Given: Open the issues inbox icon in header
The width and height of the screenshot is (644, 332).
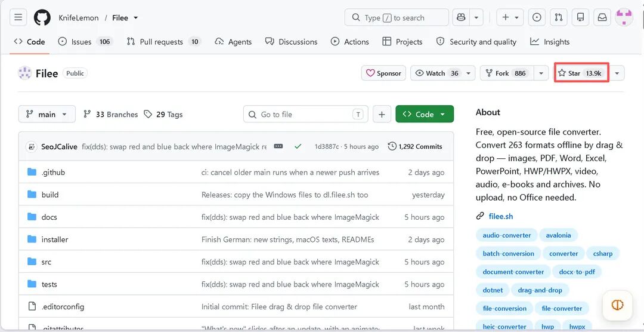Looking at the screenshot, I should pyautogui.click(x=537, y=18).
